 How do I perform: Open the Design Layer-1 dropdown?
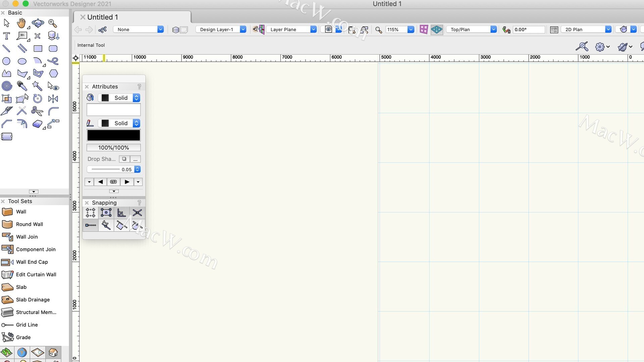coord(221,29)
